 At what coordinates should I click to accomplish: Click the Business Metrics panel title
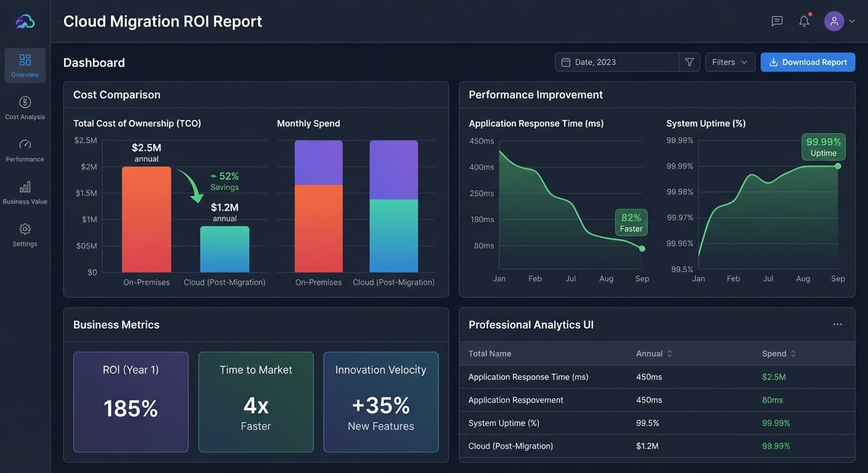[117, 325]
